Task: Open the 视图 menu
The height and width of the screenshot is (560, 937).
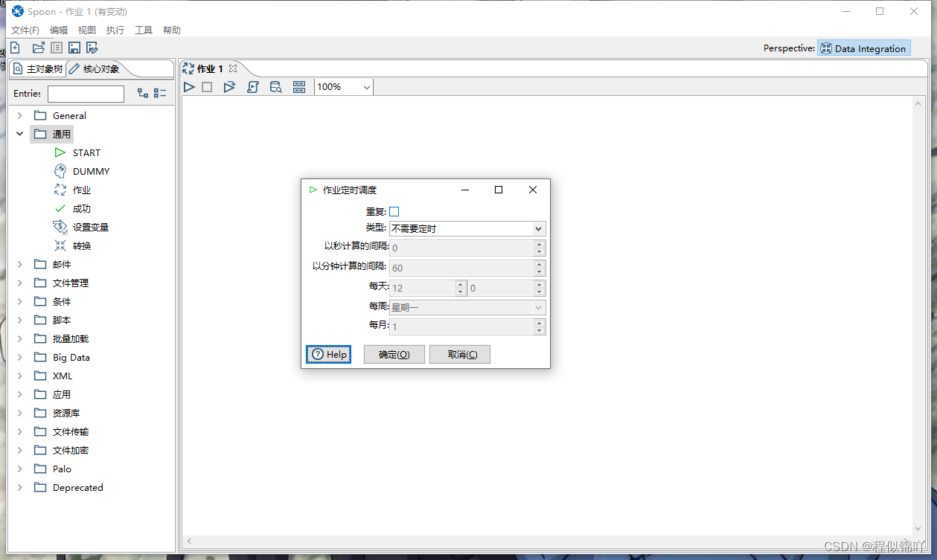Action: pos(87,30)
